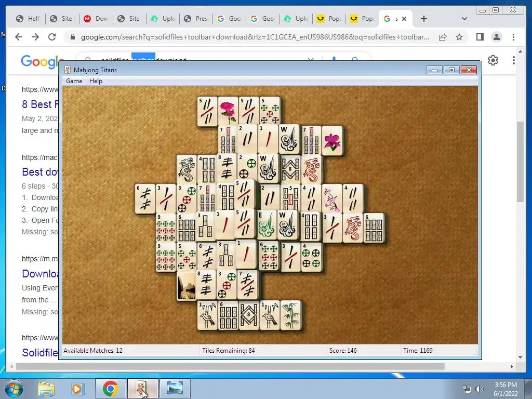532x399 pixels.
Task: Select the 6 circles tile
Action: point(270,257)
